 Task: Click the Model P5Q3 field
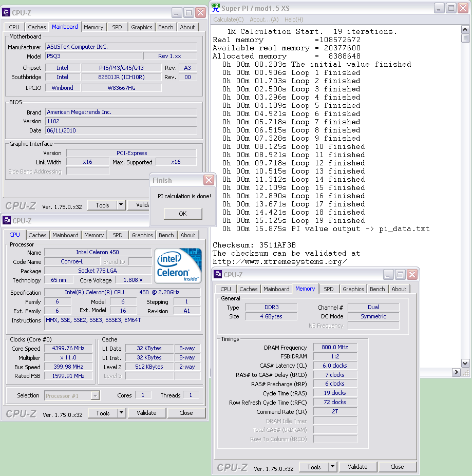pos(93,56)
